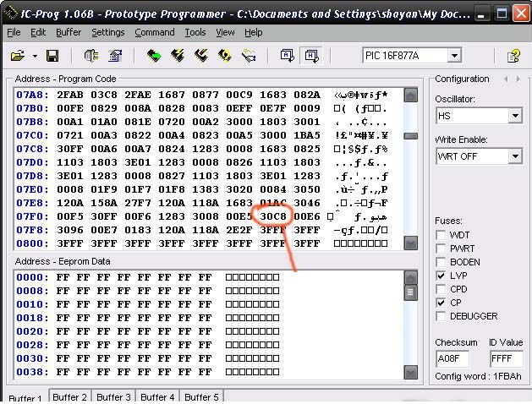This screenshot has height=404, width=532.
Task: Click the Save floppy disk icon
Action: (x=52, y=56)
